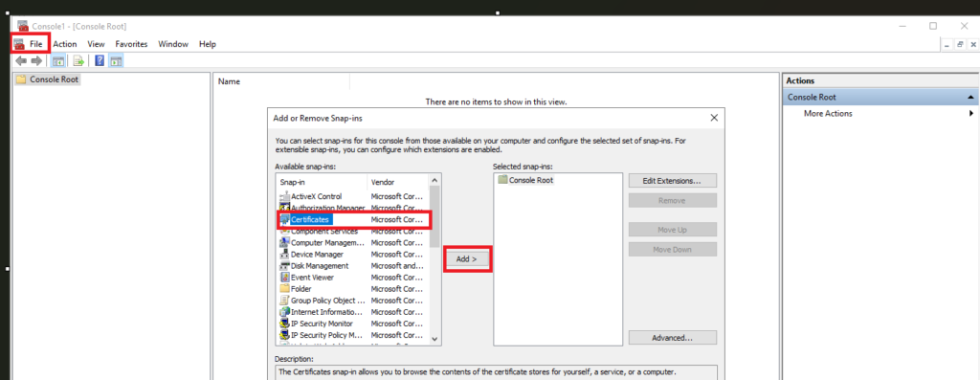Click the Add > button

click(467, 258)
